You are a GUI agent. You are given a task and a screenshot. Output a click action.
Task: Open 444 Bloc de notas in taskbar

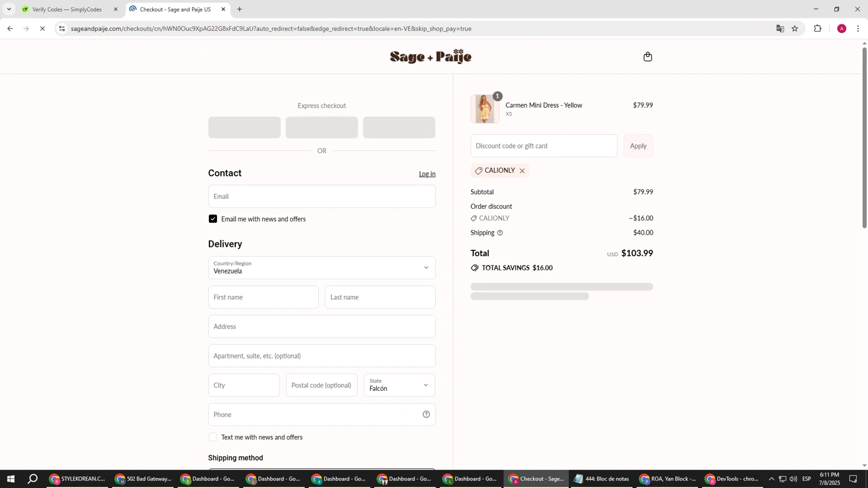602,479
